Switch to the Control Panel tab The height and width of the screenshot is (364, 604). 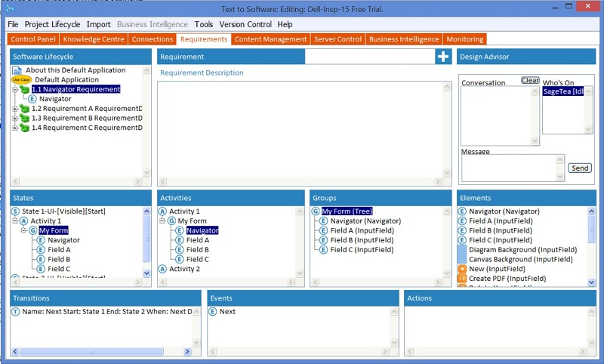point(33,39)
